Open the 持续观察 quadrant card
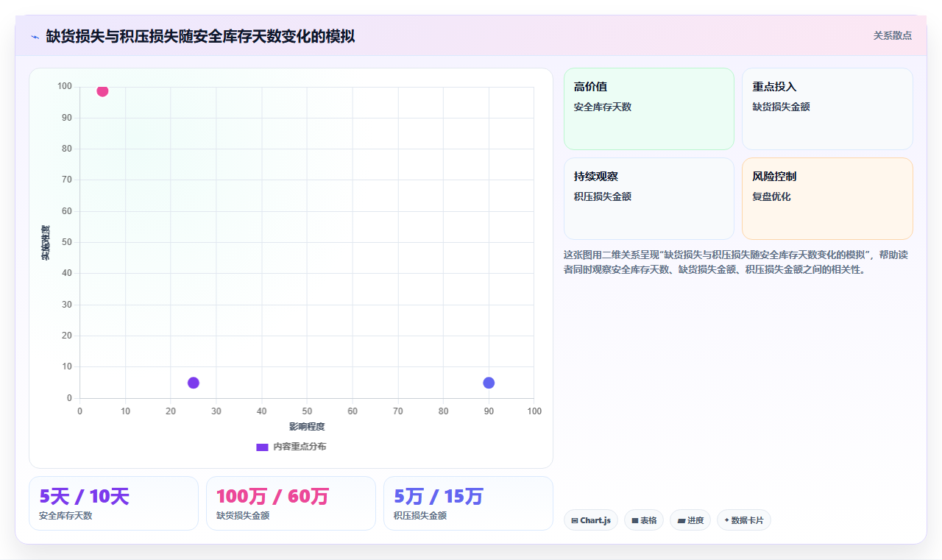942x560 pixels. tap(649, 199)
